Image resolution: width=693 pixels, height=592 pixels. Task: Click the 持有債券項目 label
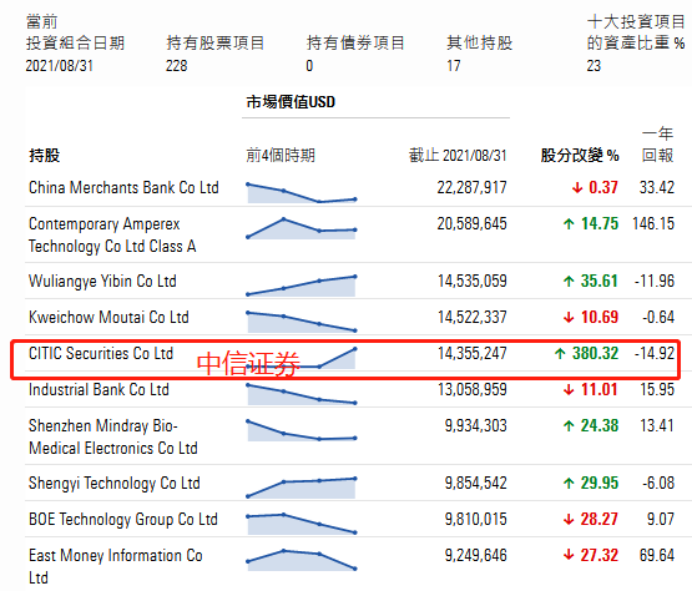(355, 43)
